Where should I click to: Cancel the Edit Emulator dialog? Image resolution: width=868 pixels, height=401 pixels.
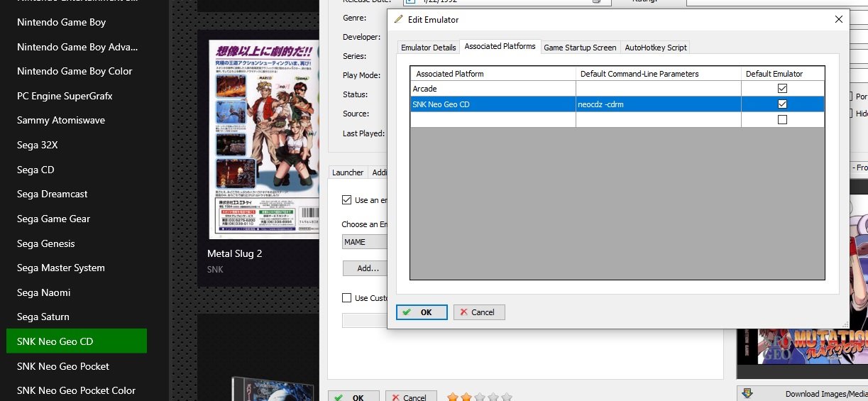click(479, 312)
